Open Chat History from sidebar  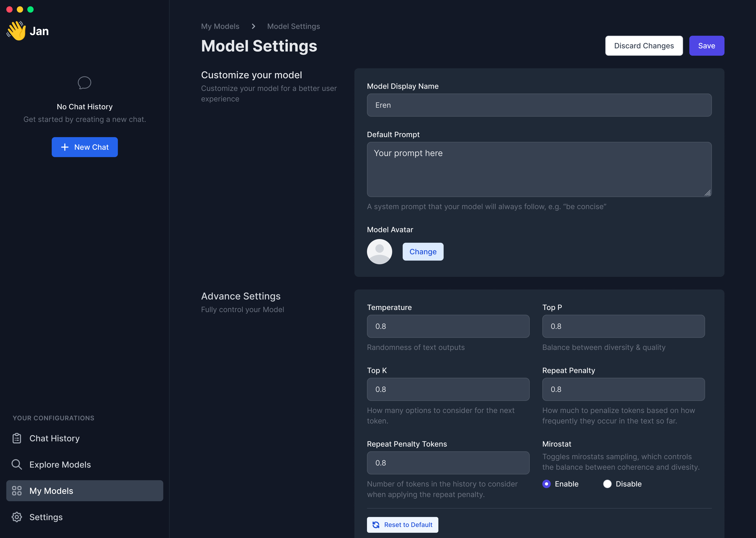coord(54,438)
